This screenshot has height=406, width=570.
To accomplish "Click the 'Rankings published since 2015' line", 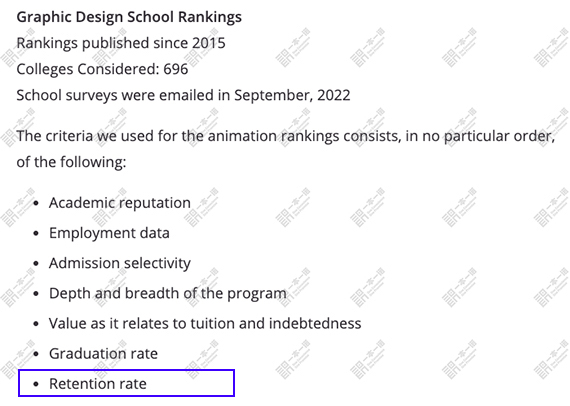I will [121, 43].
